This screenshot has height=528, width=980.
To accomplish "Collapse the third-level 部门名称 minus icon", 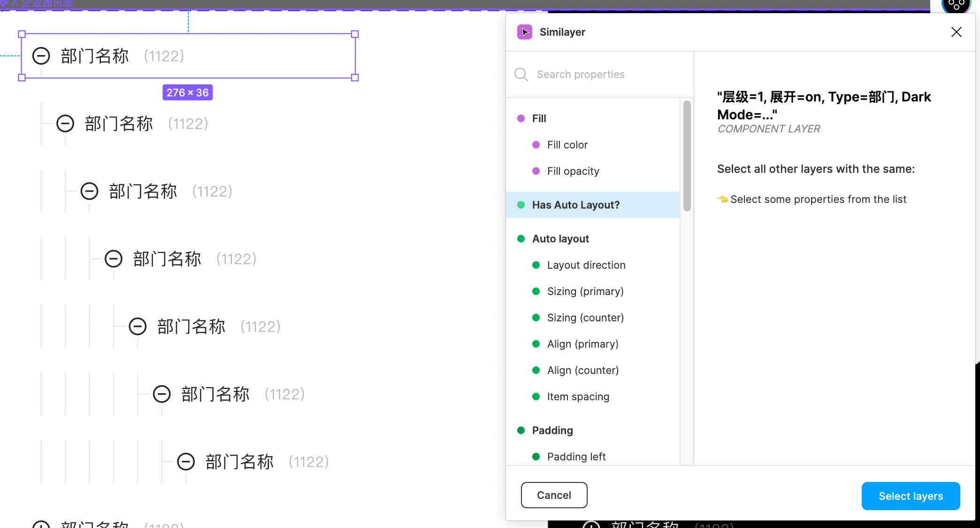I will pos(89,191).
